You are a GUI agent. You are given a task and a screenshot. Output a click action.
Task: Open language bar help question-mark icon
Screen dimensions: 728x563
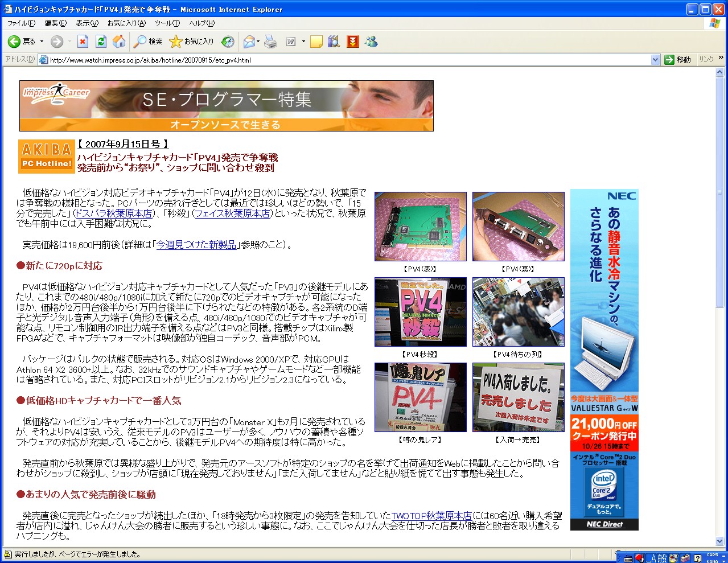(697, 558)
